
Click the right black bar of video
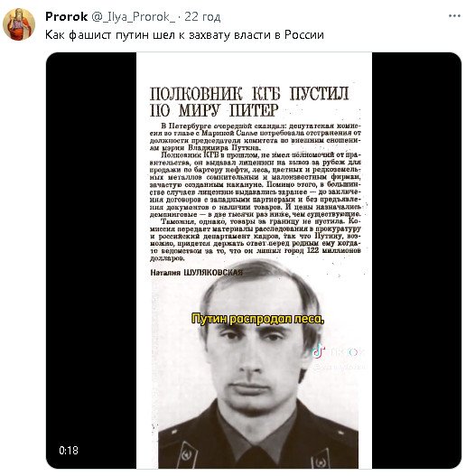416,260
